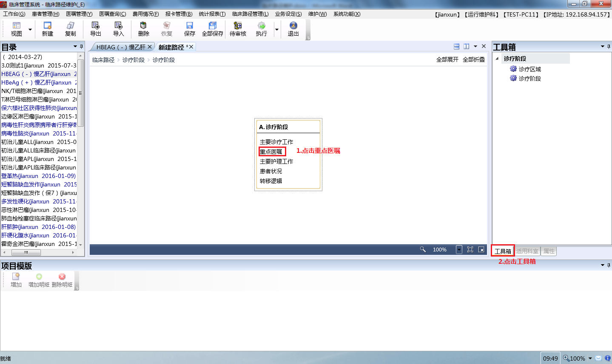Open the 报卡管理(B) menu

(x=179, y=14)
